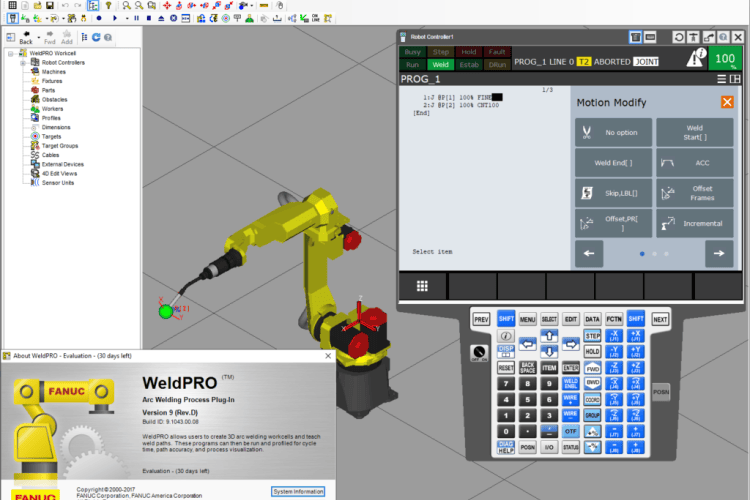Click the Save icon in the toolbar
Viewport: 750px width, 500px height.
50,5
